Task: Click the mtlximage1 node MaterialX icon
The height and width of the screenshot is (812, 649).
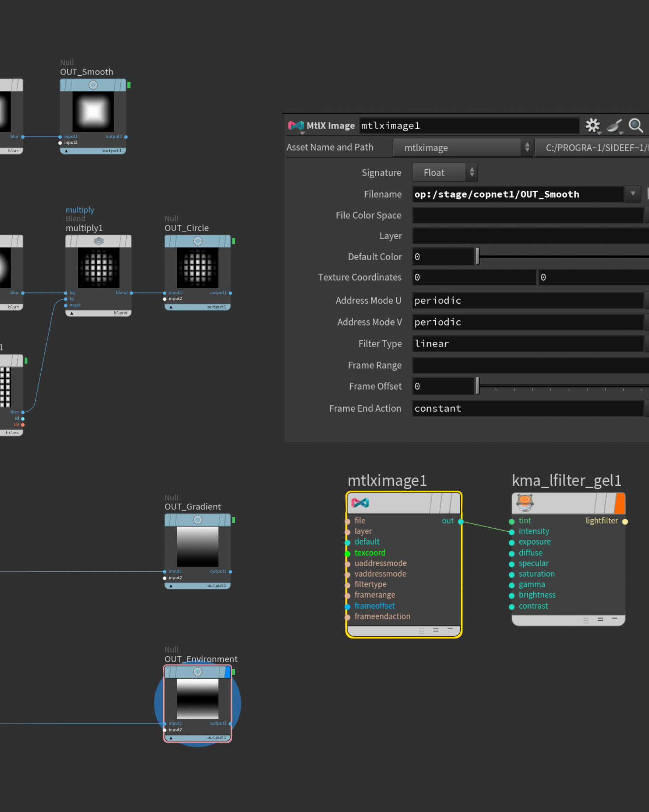Action: (x=360, y=503)
